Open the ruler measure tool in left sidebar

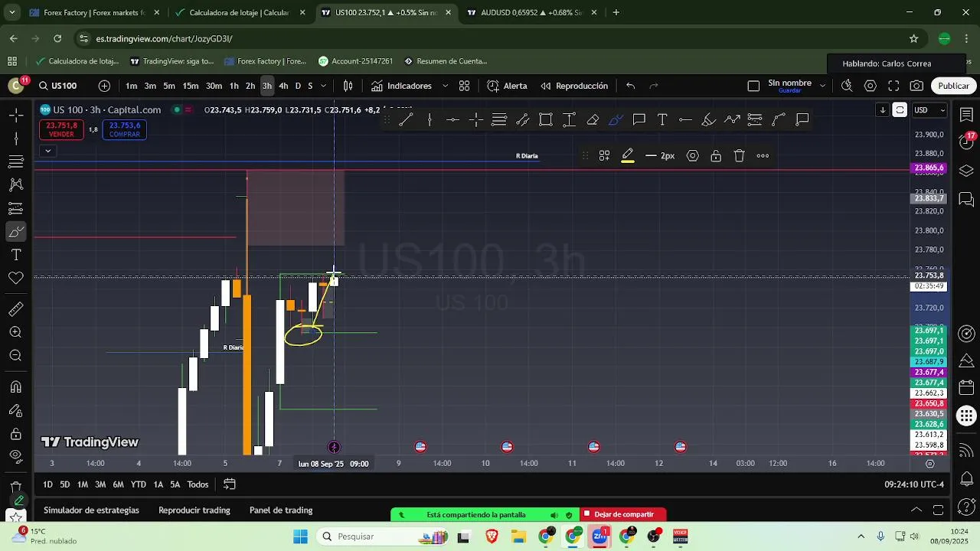click(x=15, y=309)
